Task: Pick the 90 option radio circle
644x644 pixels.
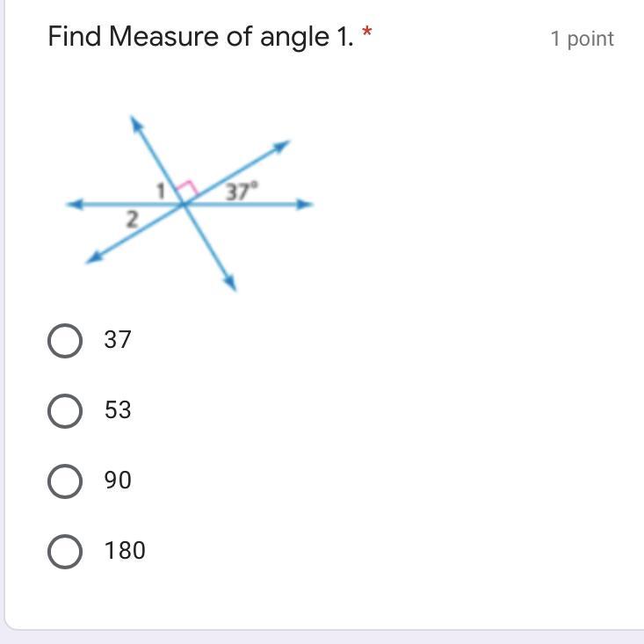Action: pyautogui.click(x=65, y=481)
